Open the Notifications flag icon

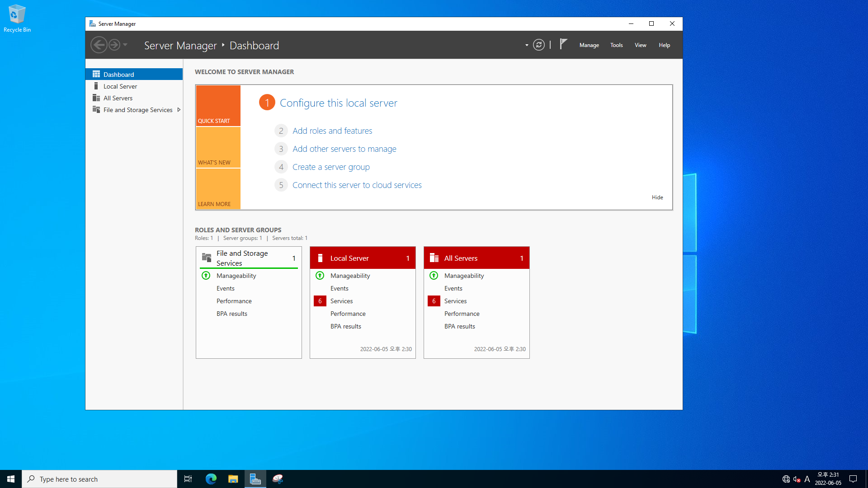click(563, 44)
